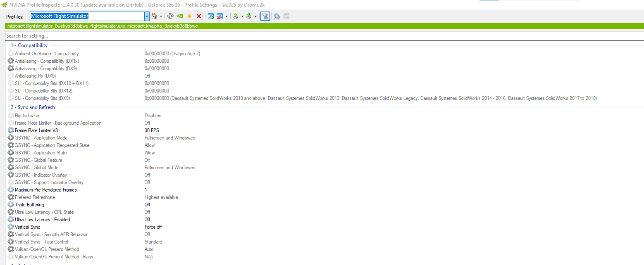Image resolution: width=644 pixels, height=265 pixels.
Task: Select the Antialiasing Fix (DX9) setting
Action: point(36,76)
